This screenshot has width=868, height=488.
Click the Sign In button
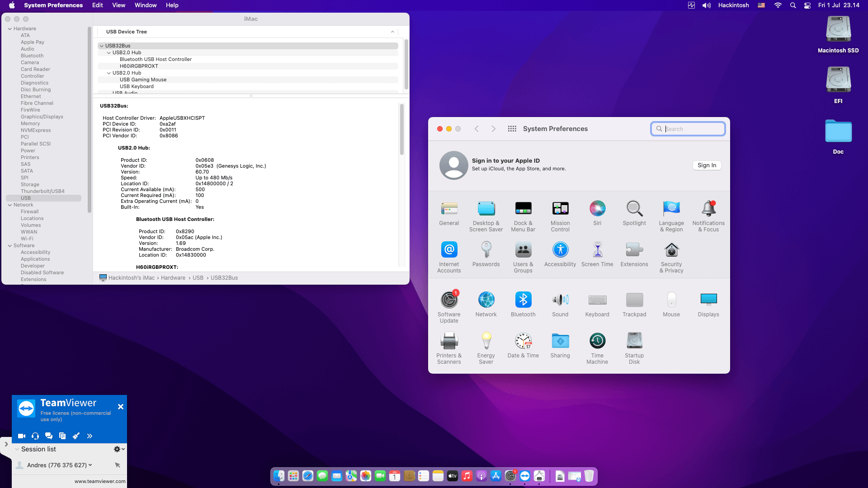[707, 165]
